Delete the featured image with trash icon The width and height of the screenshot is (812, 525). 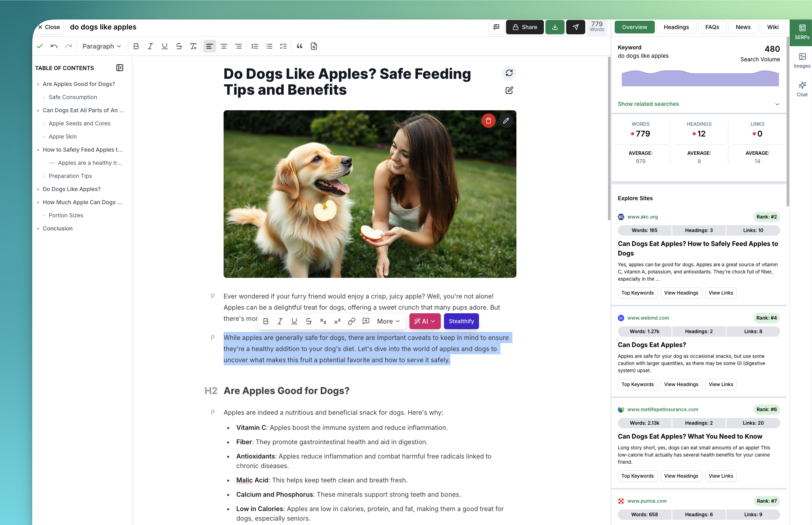(488, 121)
